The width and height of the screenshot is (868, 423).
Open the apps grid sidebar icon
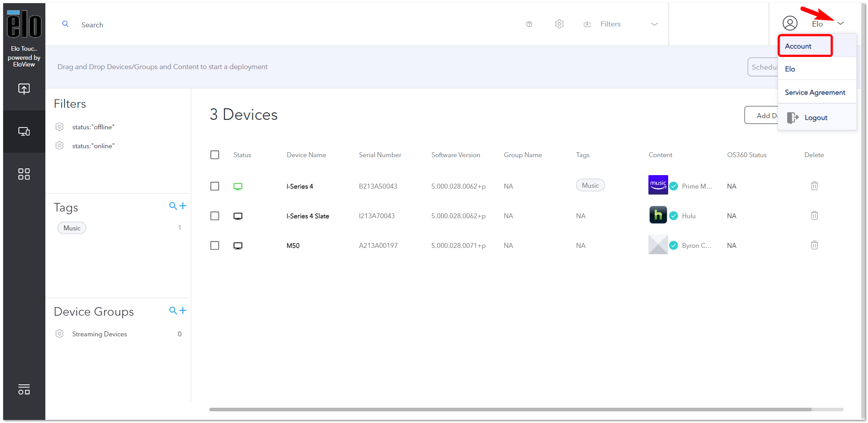pos(24,174)
